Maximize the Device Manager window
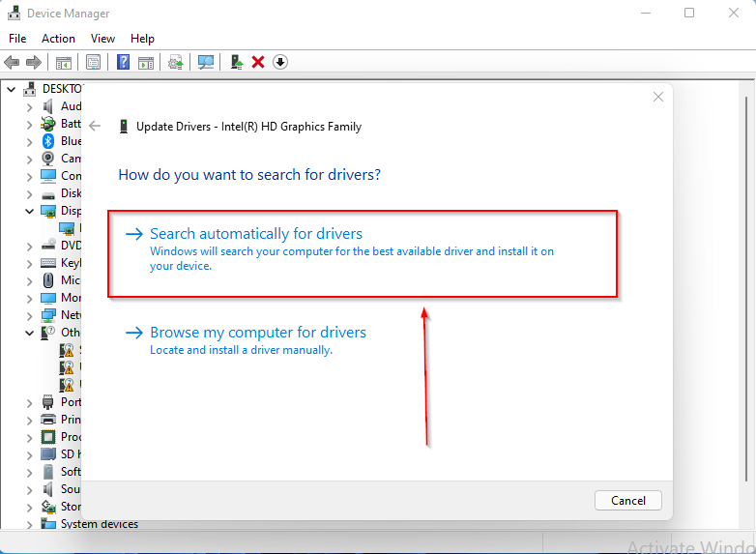Screen dimensions: 756x554 tap(689, 13)
